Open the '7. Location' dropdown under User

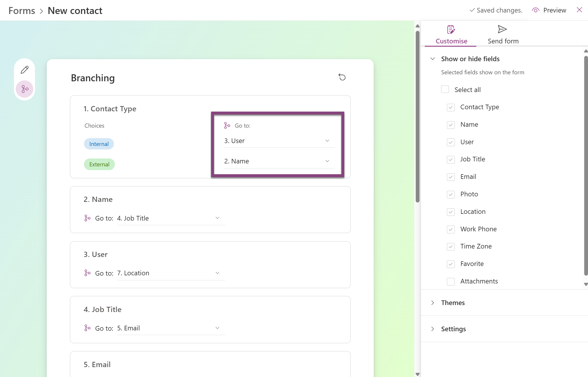(x=171, y=273)
